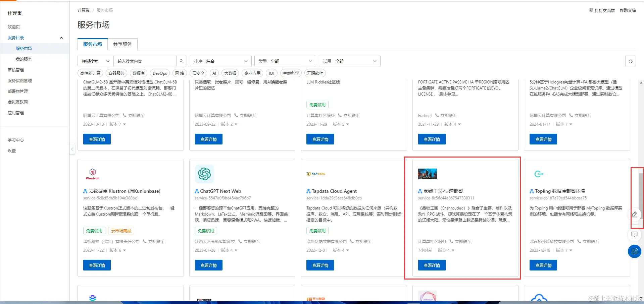Filter by the 开源软件 tag
This screenshot has width=644, height=304.
(315, 73)
